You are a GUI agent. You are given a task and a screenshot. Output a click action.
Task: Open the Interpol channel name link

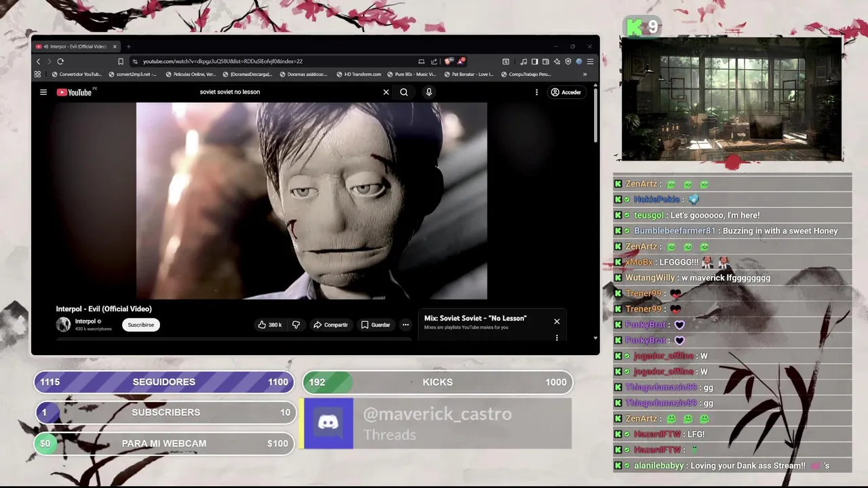(x=85, y=321)
